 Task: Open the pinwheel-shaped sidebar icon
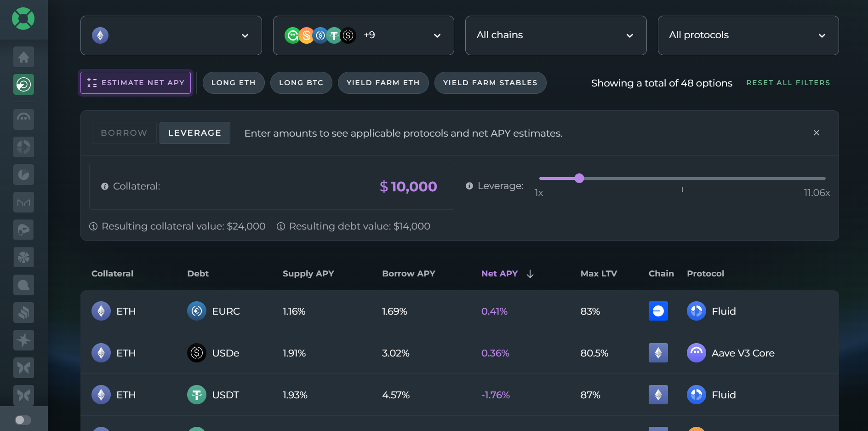tap(23, 258)
